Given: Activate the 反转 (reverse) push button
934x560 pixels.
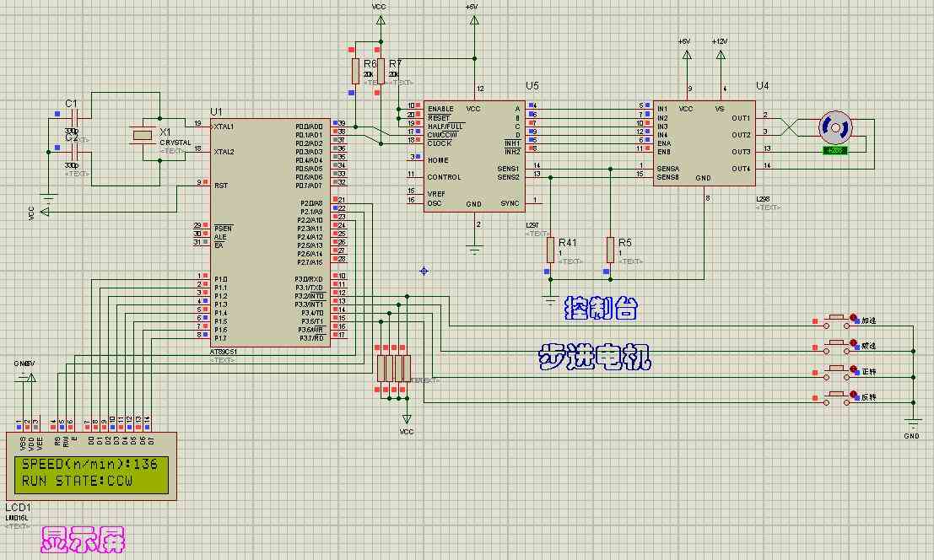Looking at the screenshot, I should point(837,397).
